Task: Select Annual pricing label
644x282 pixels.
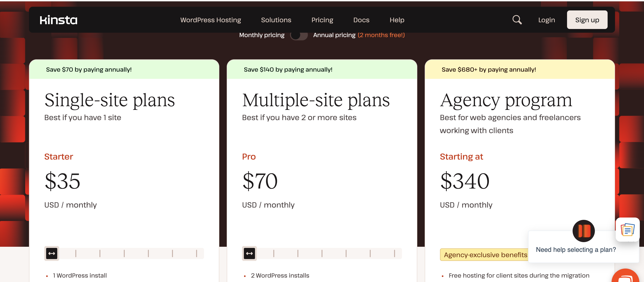Action: click(334, 35)
